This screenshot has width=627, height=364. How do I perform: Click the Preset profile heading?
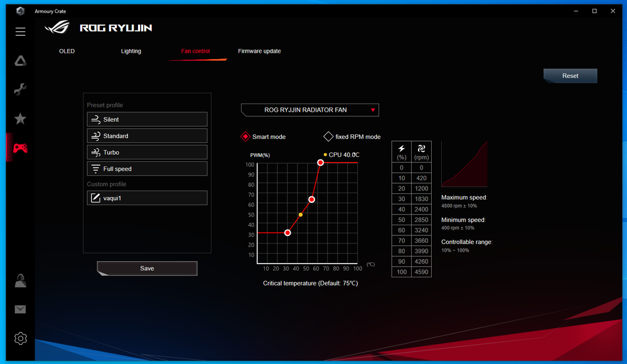(x=105, y=105)
